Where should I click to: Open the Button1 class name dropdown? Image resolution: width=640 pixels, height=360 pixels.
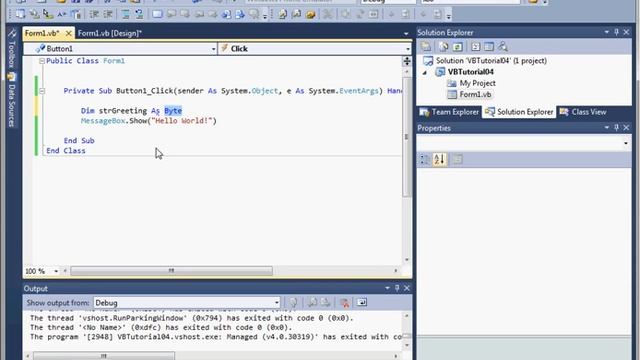tap(213, 49)
